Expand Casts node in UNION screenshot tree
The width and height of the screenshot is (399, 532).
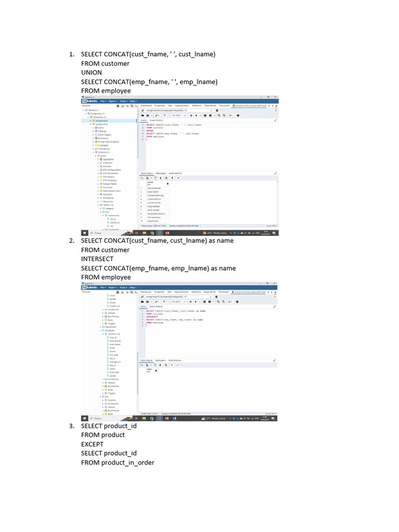pos(94,128)
